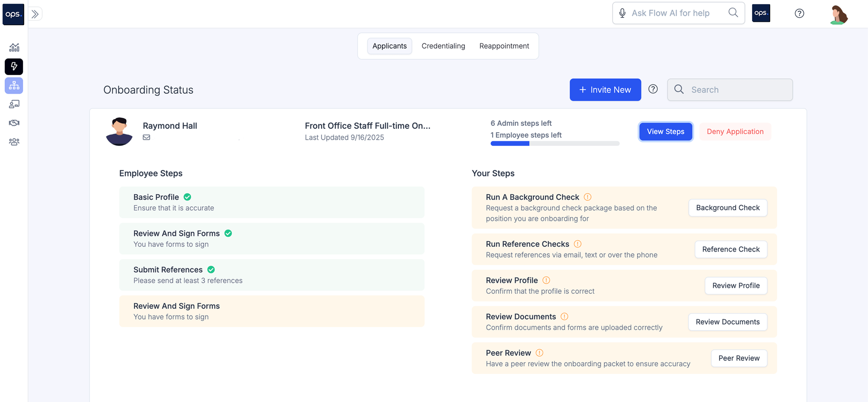Expand the sidebar with double chevron
The image size is (868, 402).
tap(35, 14)
